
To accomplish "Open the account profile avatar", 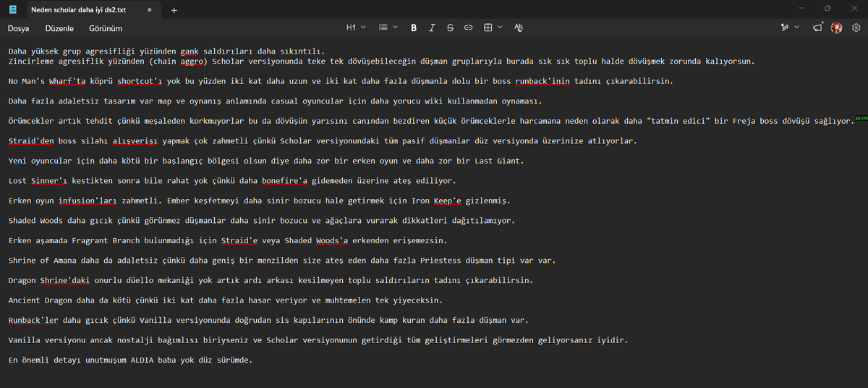I will (x=837, y=28).
